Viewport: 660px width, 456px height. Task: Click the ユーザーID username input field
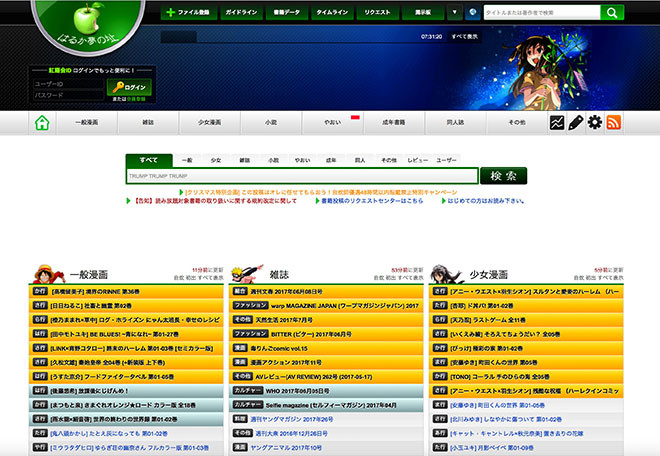pyautogui.click(x=67, y=84)
